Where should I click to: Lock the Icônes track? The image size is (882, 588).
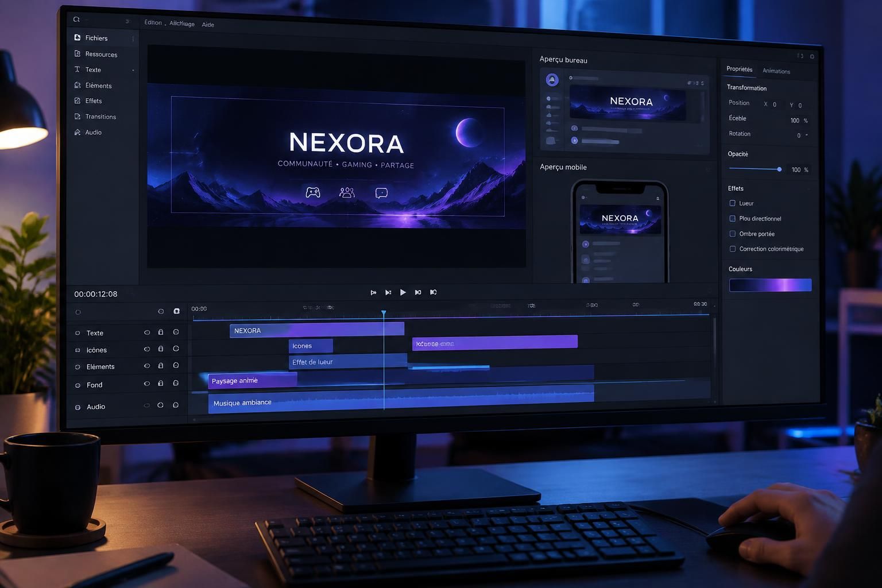point(161,349)
